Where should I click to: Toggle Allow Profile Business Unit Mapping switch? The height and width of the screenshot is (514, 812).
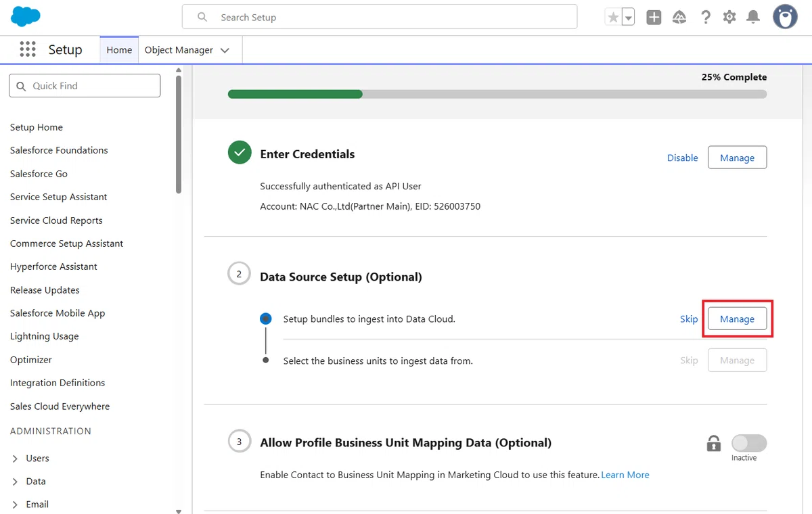click(749, 443)
